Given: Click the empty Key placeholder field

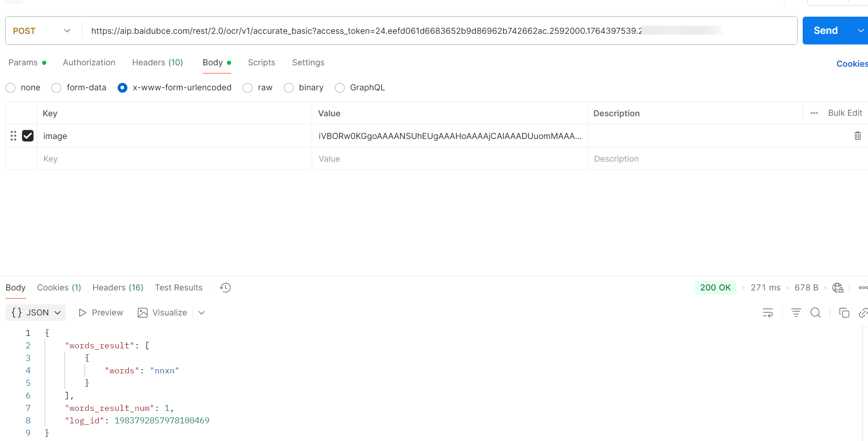Looking at the screenshot, I should (x=174, y=158).
